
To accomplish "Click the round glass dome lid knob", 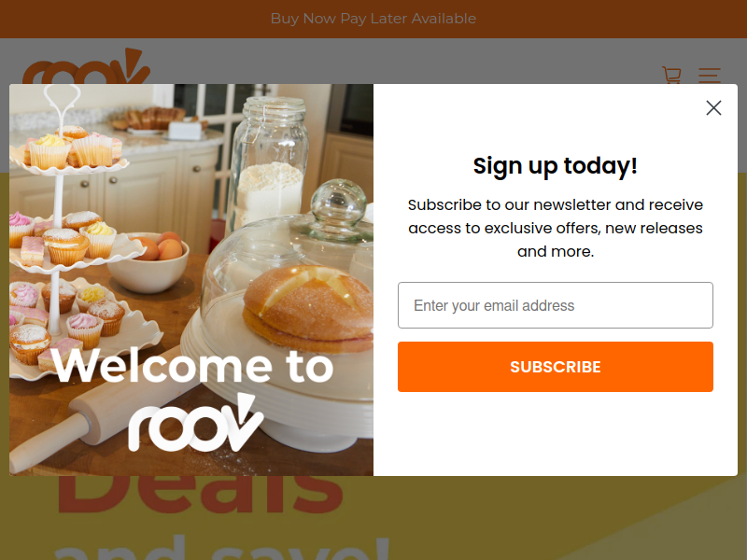I will click(x=338, y=203).
